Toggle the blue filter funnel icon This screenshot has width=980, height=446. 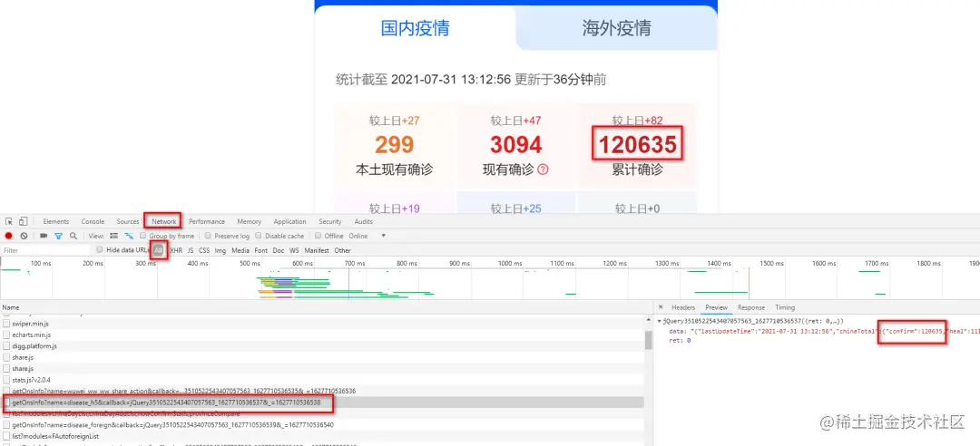(59, 236)
